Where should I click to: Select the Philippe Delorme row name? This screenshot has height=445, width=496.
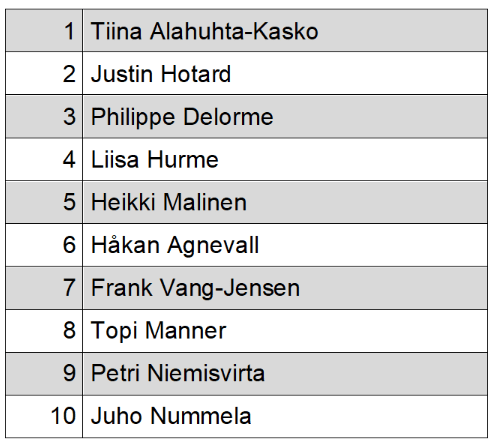(x=285, y=116)
